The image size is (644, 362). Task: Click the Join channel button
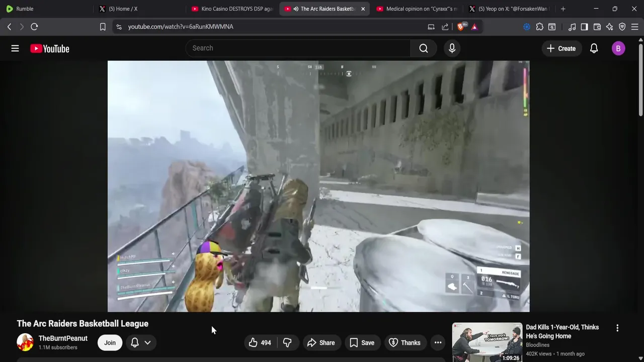pos(110,343)
